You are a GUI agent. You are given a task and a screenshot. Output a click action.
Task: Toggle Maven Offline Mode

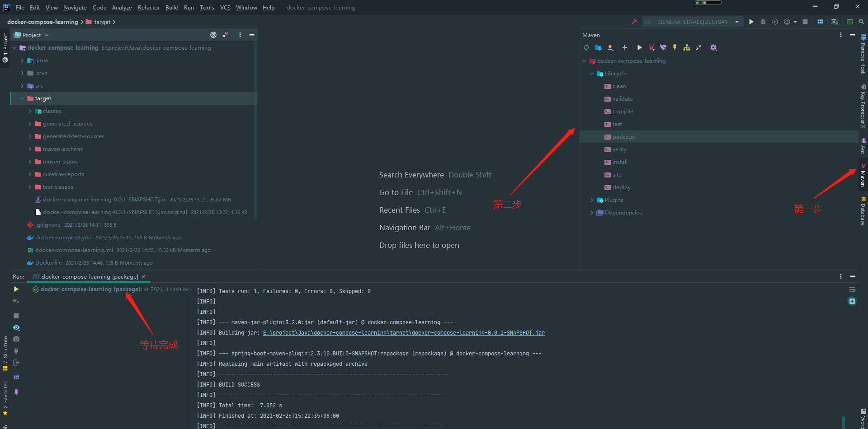coord(663,47)
